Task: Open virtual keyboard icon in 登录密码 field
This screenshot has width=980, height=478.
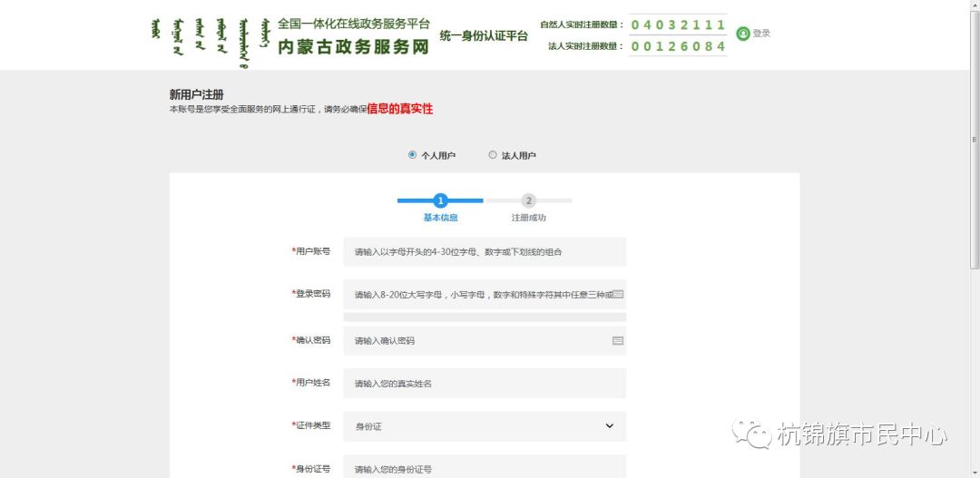Action: tap(618, 294)
